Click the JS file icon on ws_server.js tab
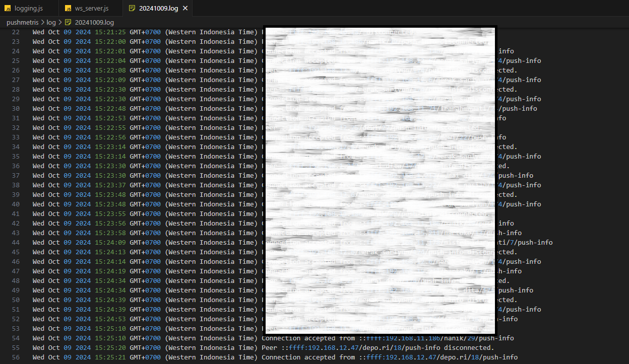 click(x=68, y=9)
